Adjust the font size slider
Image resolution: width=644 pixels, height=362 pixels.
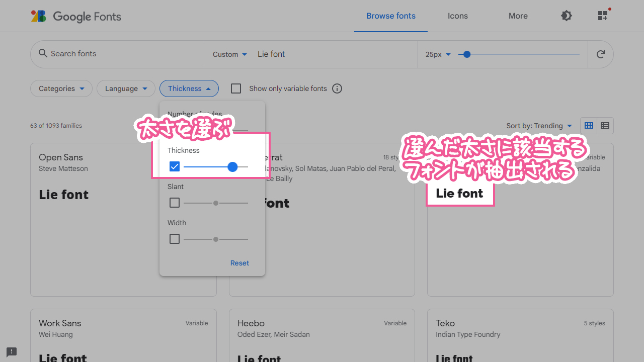coord(519,54)
